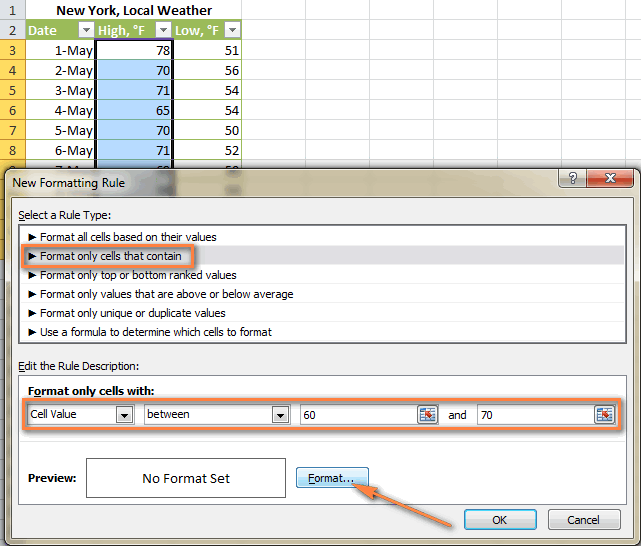Expand the Cell Value dropdown

[125, 415]
